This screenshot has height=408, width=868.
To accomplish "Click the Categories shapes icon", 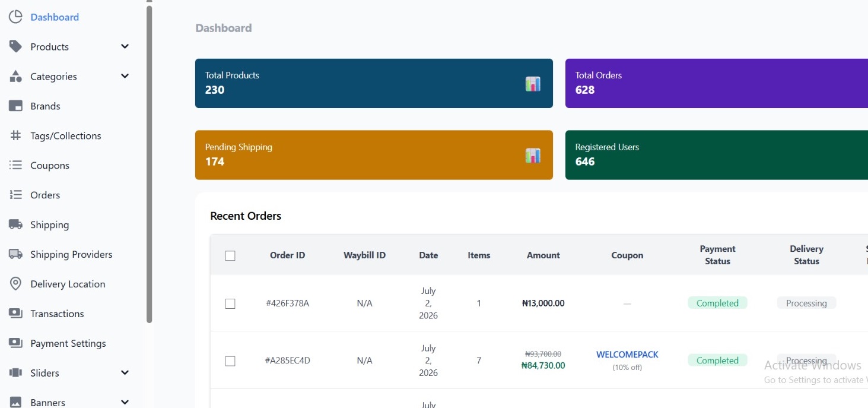I will (x=15, y=76).
